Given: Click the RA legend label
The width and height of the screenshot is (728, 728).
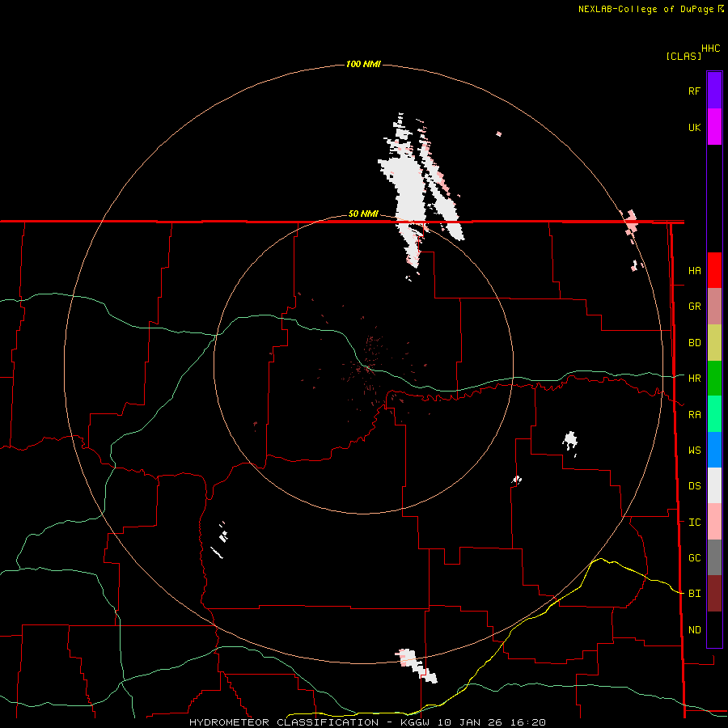Looking at the screenshot, I should [694, 415].
